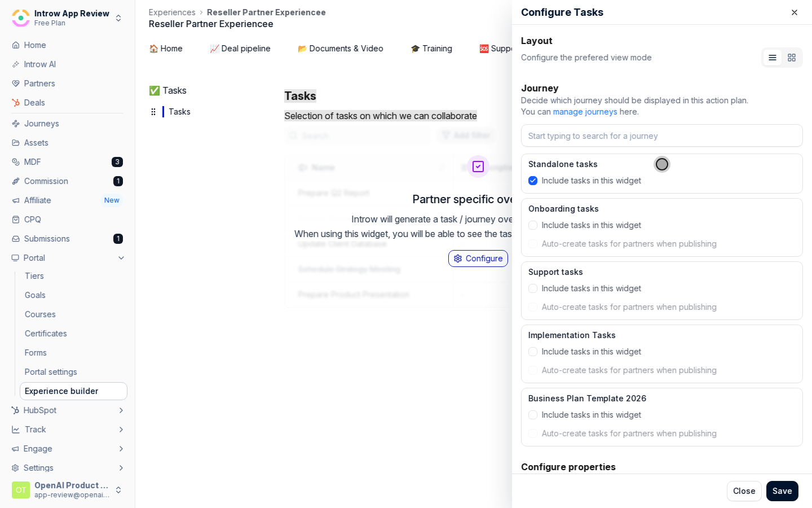Screen dimensions: 812x508
Task: Click the Commission icon in sidebar
Action: point(16,181)
